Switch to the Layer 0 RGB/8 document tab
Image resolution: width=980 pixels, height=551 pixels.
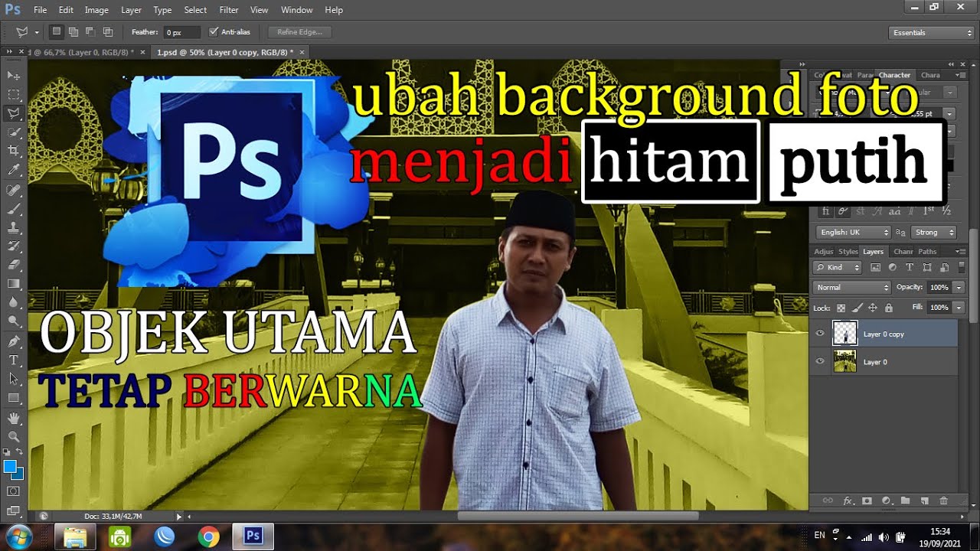click(81, 52)
